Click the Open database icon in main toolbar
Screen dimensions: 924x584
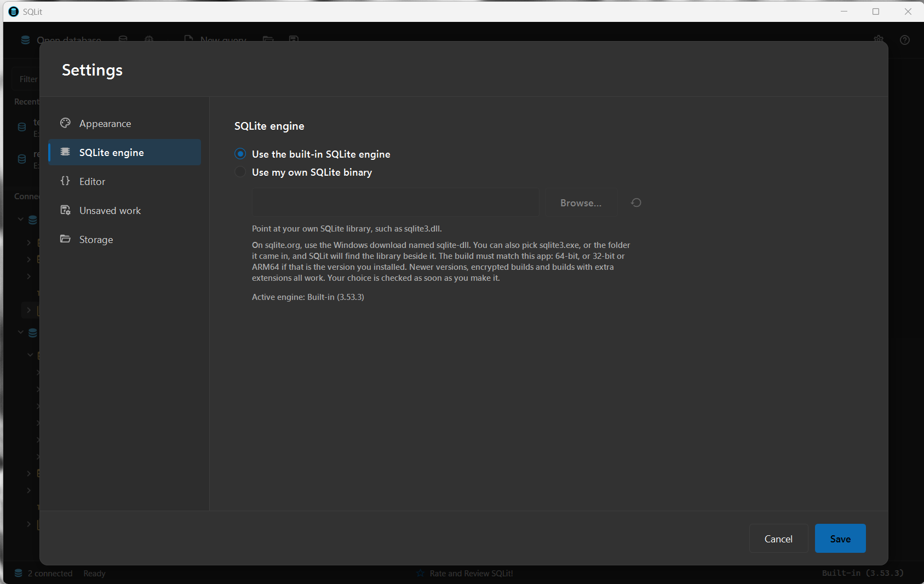(x=25, y=40)
